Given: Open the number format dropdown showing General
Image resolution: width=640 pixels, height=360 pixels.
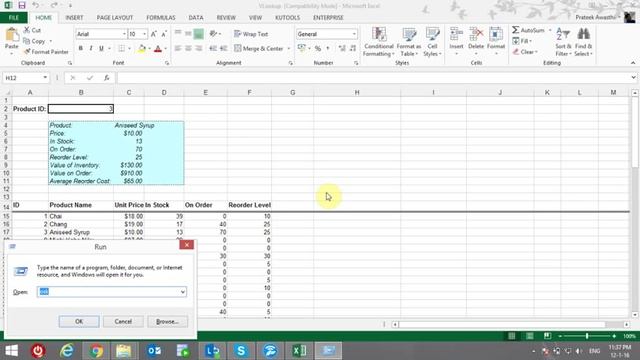Looking at the screenshot, I should point(354,34).
